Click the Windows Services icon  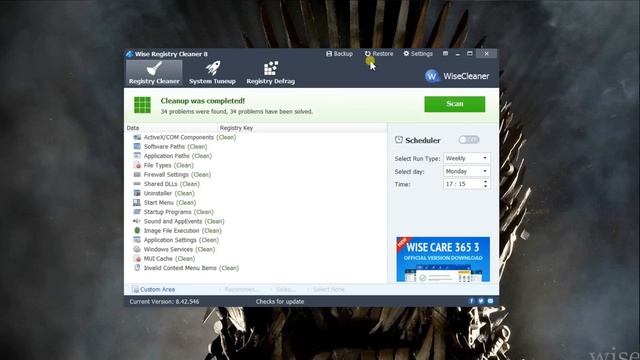[x=137, y=249]
